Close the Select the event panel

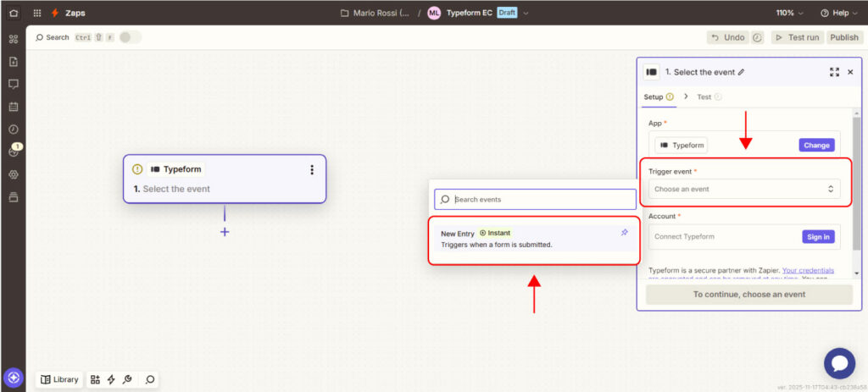850,72
